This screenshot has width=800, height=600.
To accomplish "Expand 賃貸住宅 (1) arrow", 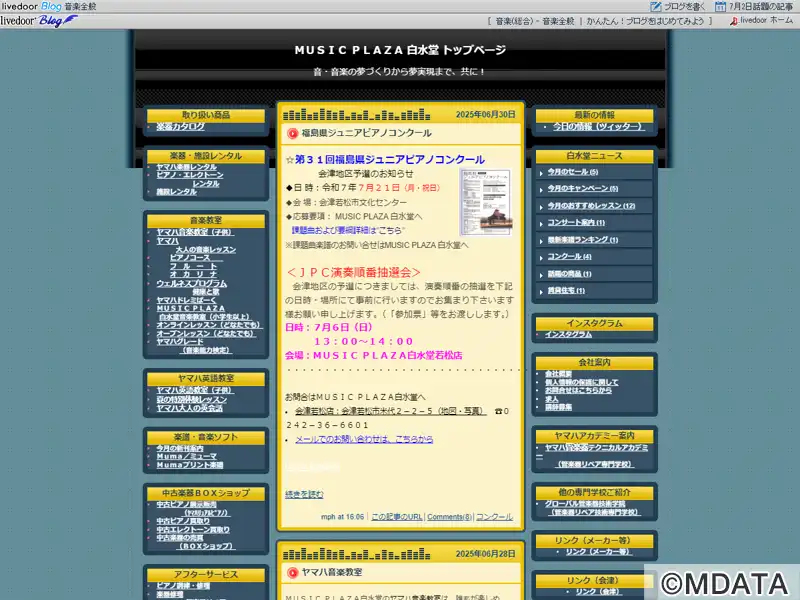I will coord(541,291).
